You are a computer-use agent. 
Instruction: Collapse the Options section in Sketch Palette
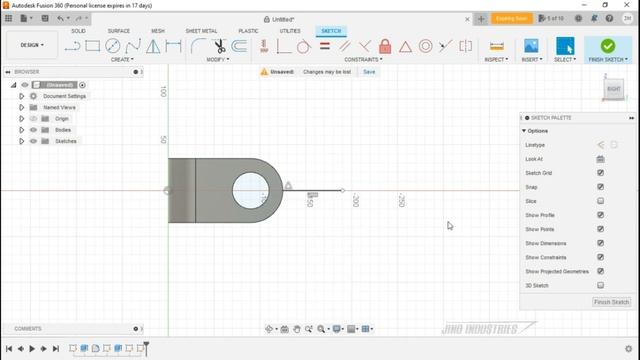coord(524,131)
